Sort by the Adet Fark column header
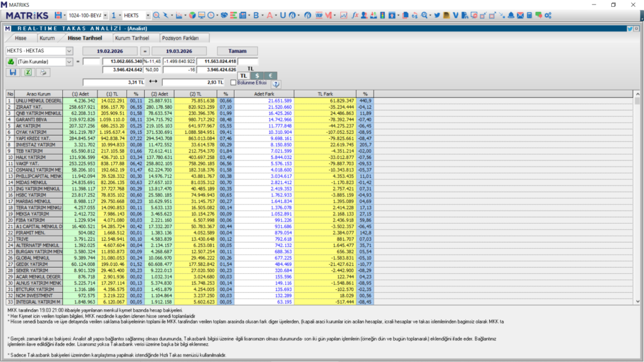 tap(264, 94)
